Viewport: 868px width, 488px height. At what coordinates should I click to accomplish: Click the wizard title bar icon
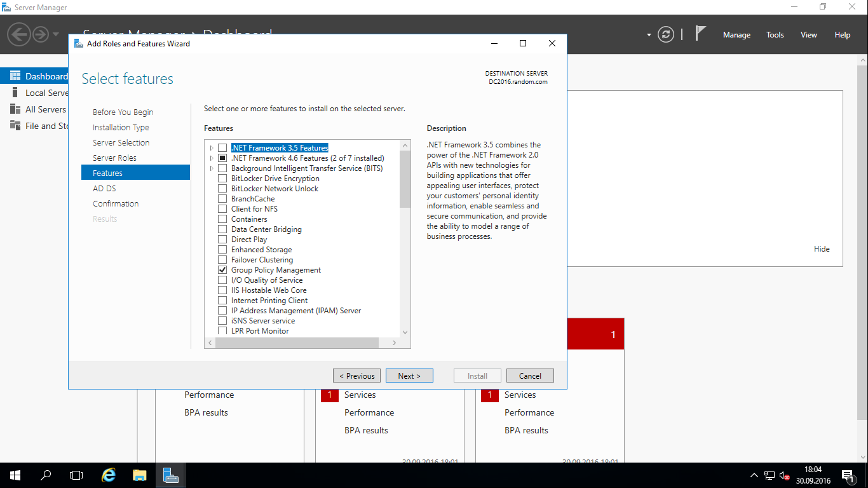[78, 43]
